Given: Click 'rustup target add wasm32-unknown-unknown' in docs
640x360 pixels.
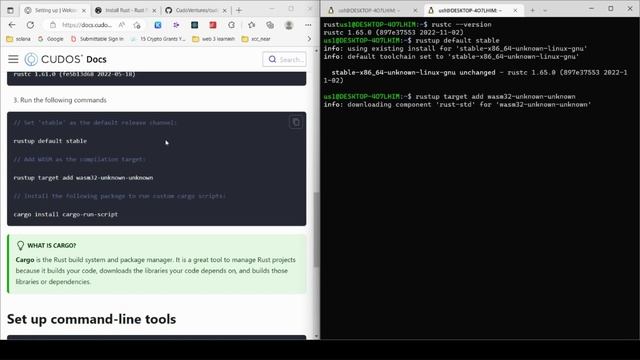Looking at the screenshot, I should pyautogui.click(x=83, y=178).
